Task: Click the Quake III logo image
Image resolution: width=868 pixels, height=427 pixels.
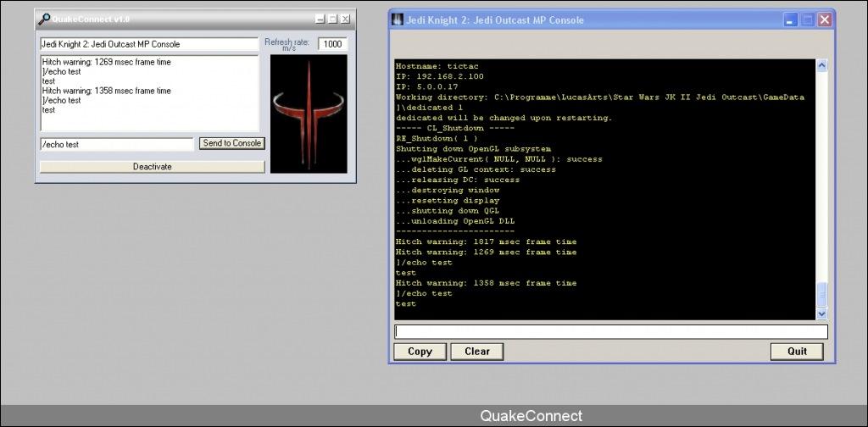Action: [309, 114]
